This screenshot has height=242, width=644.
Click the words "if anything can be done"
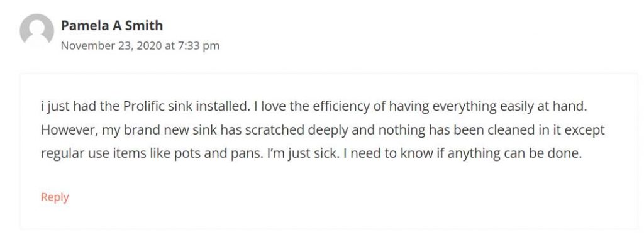tap(508, 153)
